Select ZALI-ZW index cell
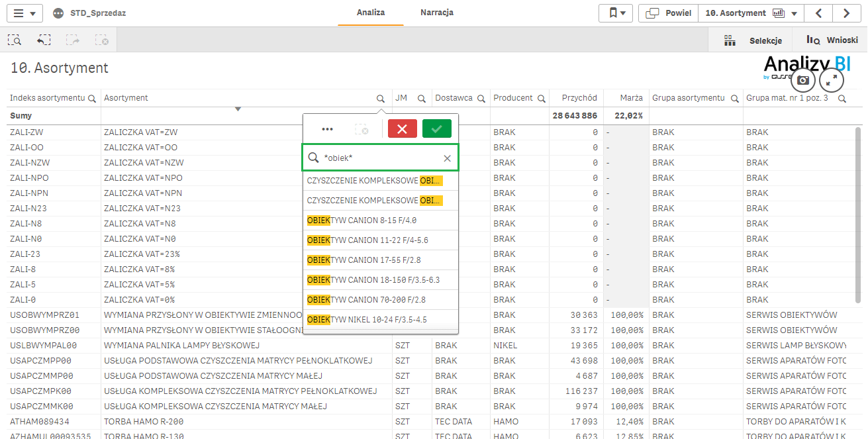868x439 pixels. pos(54,132)
